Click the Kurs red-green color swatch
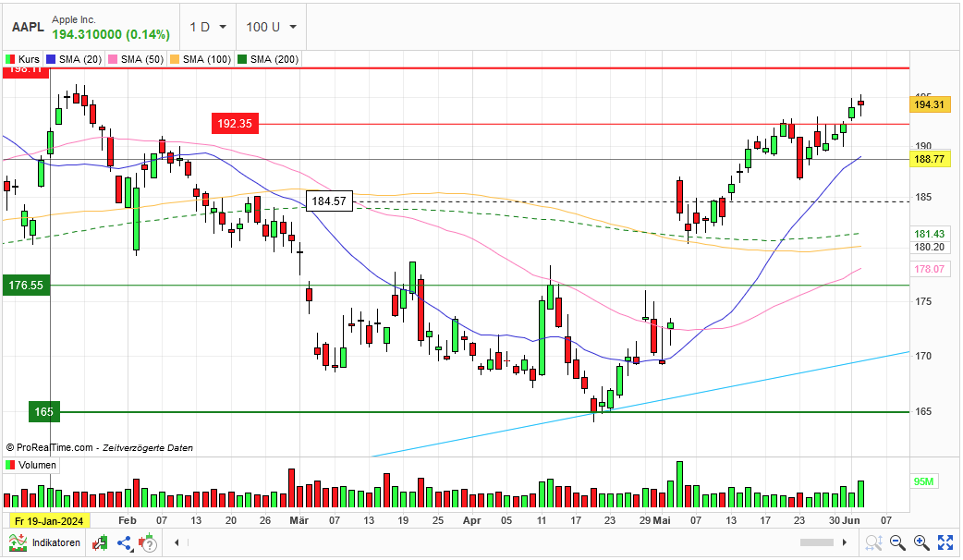Viewport: 963px width, 560px height. point(10,59)
